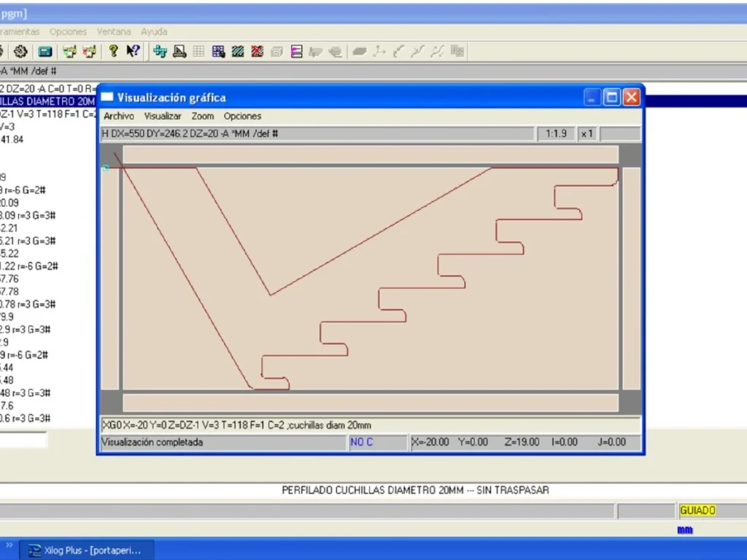Click the gear settings toolbar icon
This screenshot has width=747, height=560.
pos(20,52)
